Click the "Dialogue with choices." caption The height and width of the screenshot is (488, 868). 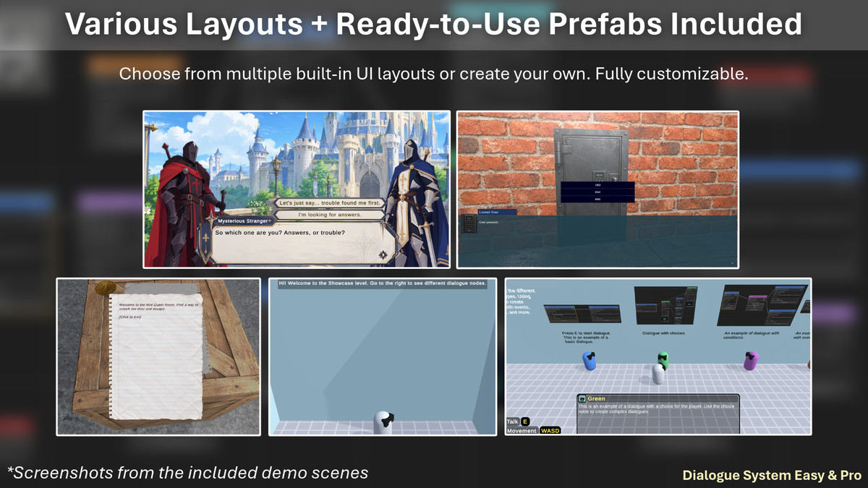[x=665, y=333]
